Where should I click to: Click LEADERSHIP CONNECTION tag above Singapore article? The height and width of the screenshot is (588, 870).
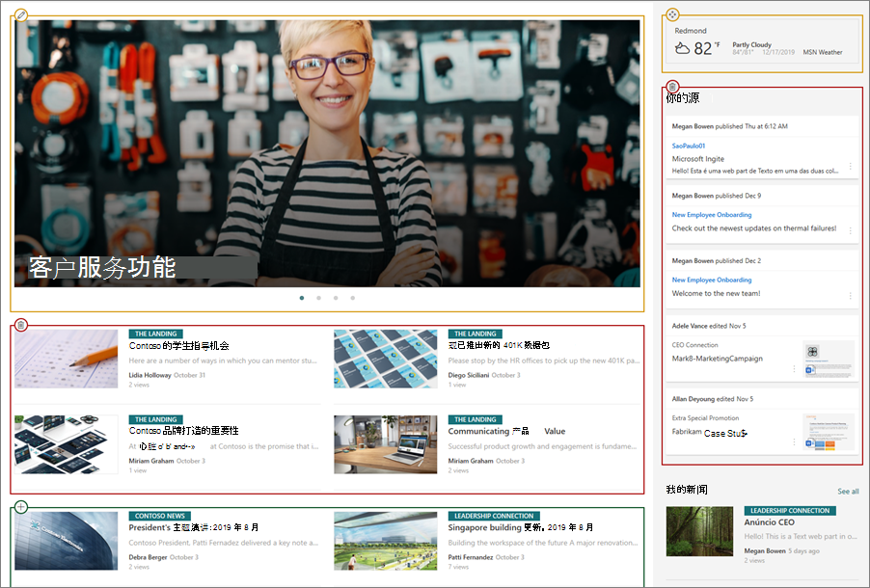[494, 516]
